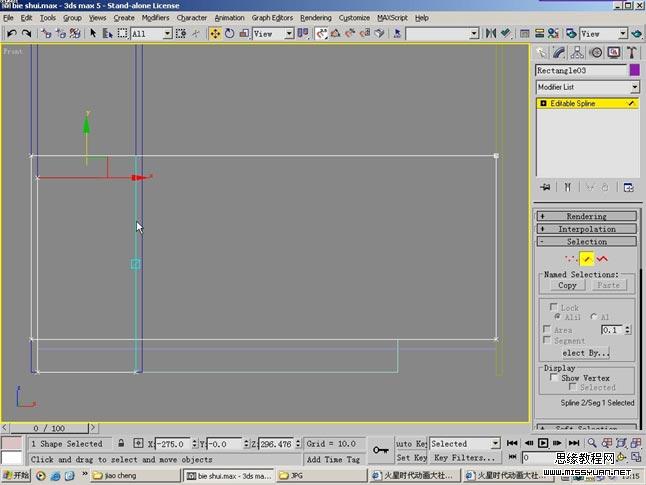Click the Play Animation button
646x485 pixels.
(x=543, y=443)
